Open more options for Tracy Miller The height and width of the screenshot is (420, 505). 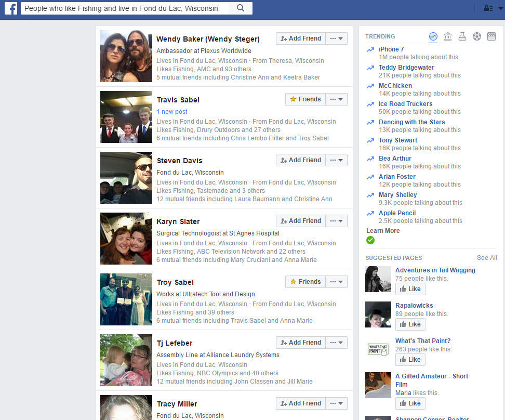(x=337, y=403)
